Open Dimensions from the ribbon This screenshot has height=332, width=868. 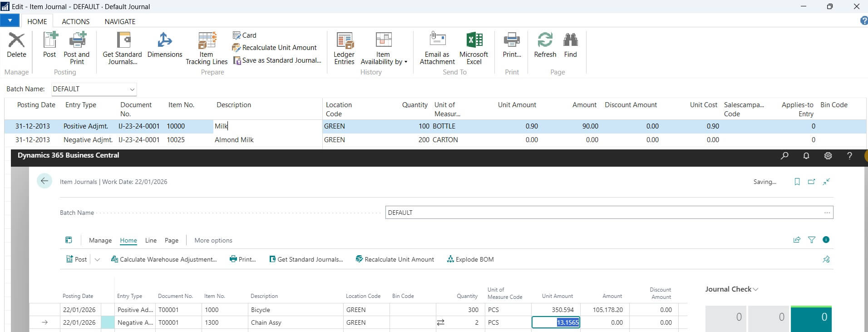click(x=164, y=41)
